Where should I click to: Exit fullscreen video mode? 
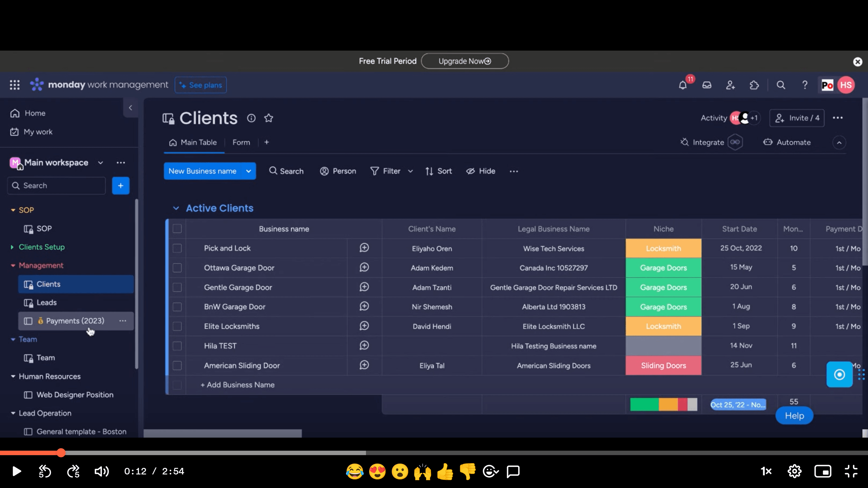[x=851, y=471]
